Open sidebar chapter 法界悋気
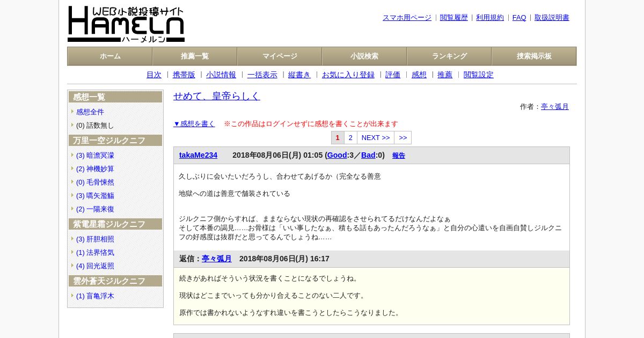Screen dimensions: 644x338 [x=95, y=253]
